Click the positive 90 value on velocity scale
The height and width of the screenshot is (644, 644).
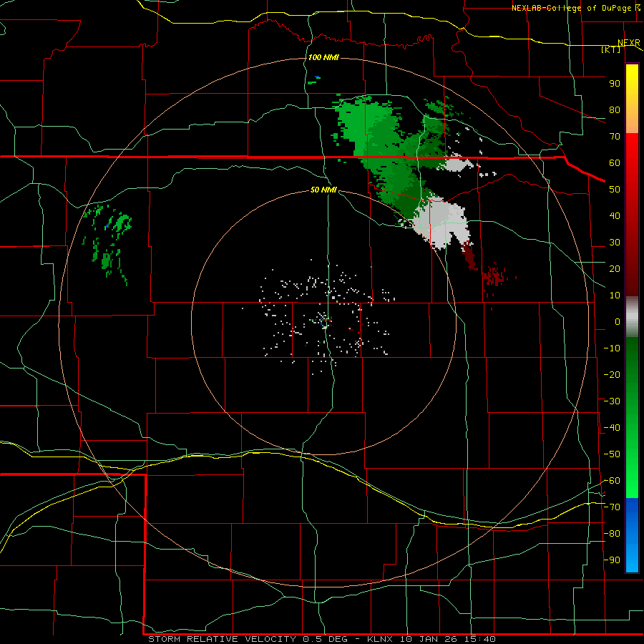coord(615,84)
